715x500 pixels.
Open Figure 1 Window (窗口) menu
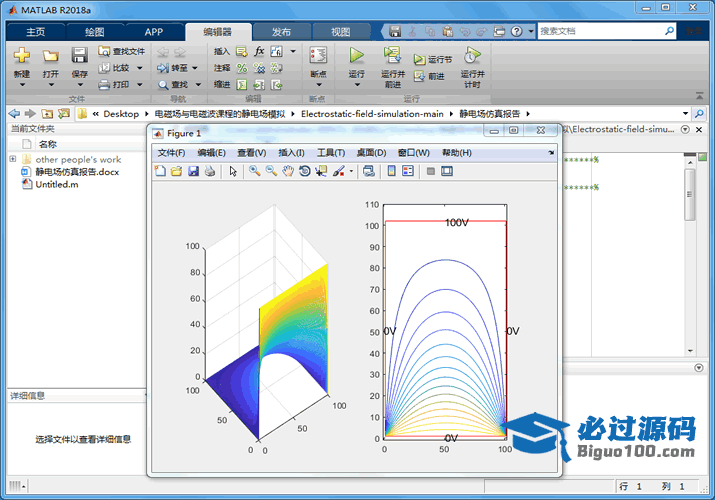coord(414,153)
